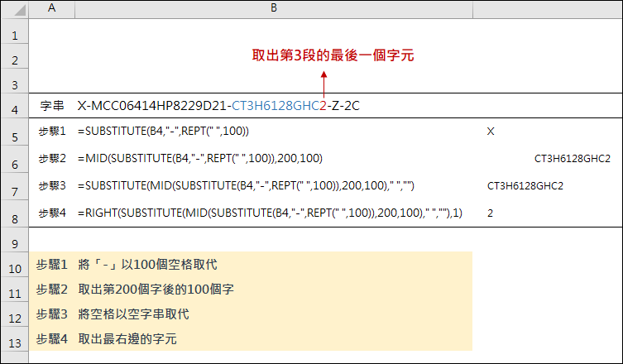Select the result cell showing X
Image resolution: width=623 pixels, height=364 pixels.
[491, 132]
